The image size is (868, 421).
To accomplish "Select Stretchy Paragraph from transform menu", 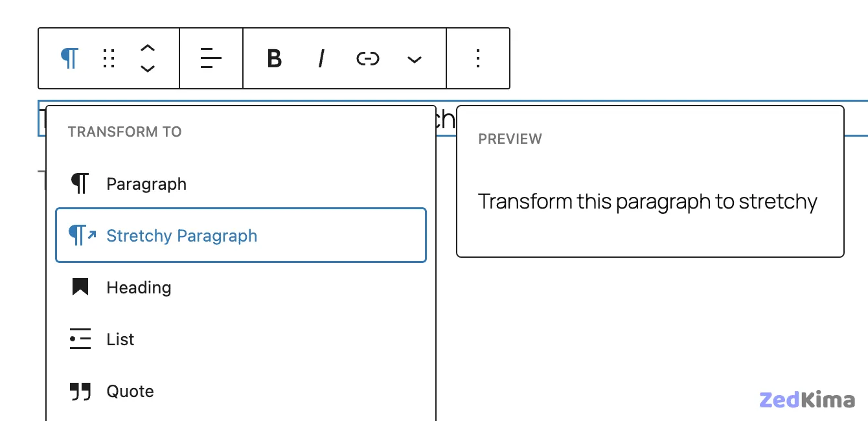I will pyautogui.click(x=182, y=235).
